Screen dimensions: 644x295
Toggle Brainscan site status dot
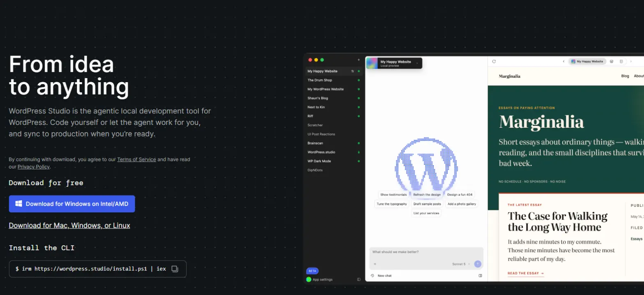point(359,143)
